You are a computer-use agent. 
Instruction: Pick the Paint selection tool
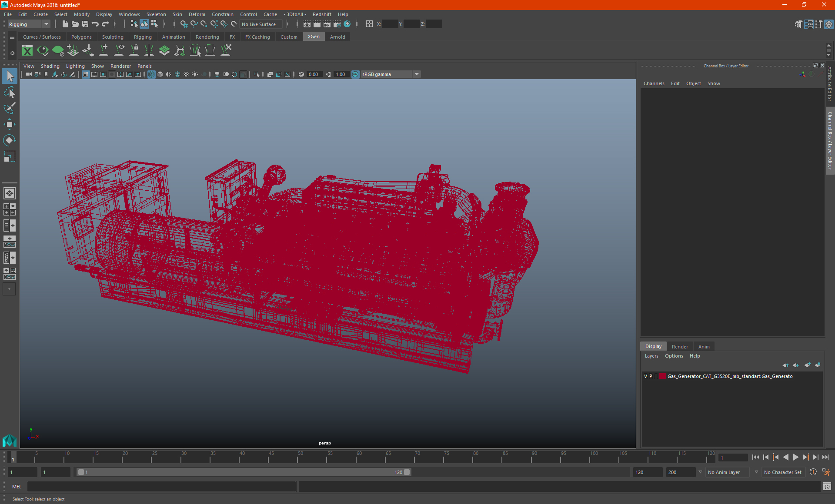[x=10, y=108]
